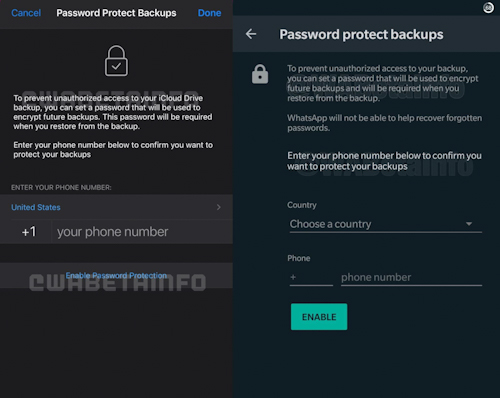Screen dimensions: 500x398
Task: Click the Phone label on Android
Action: tap(299, 258)
